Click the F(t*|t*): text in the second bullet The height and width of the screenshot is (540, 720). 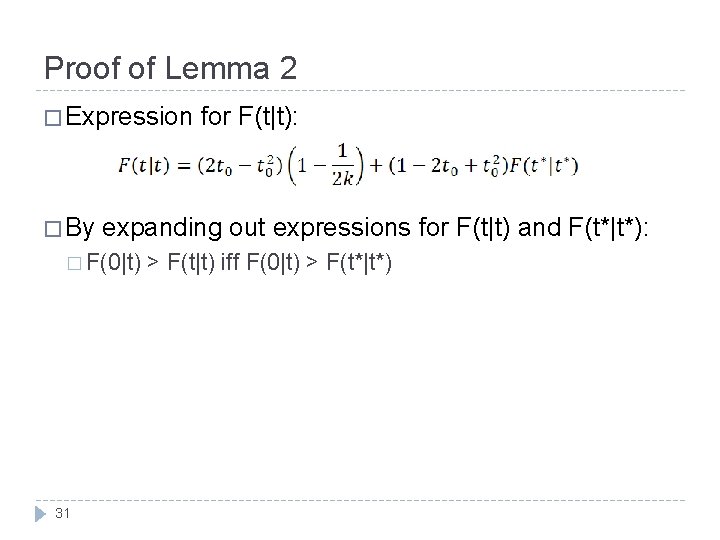coord(608,228)
